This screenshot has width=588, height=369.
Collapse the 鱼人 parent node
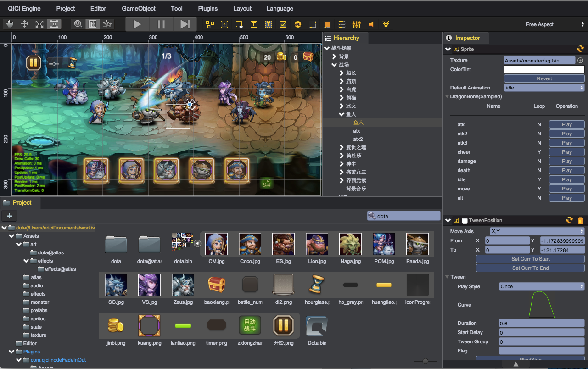tap(342, 114)
